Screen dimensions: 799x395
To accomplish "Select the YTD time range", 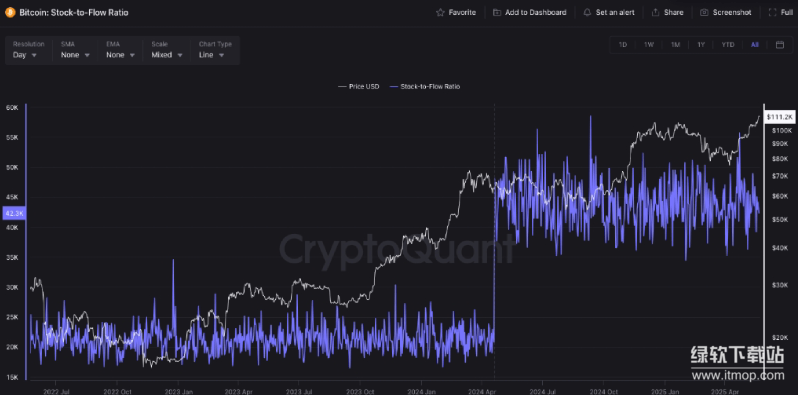I will tap(728, 45).
